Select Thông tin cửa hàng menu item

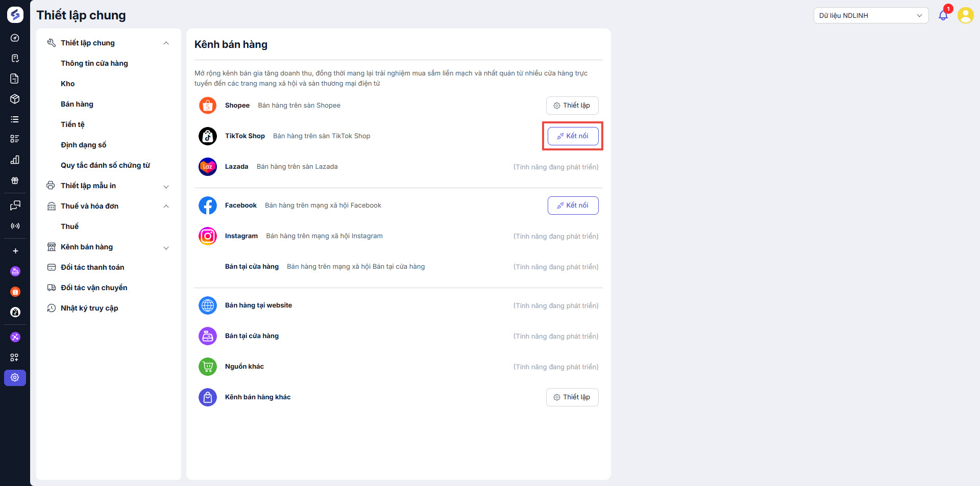[94, 63]
